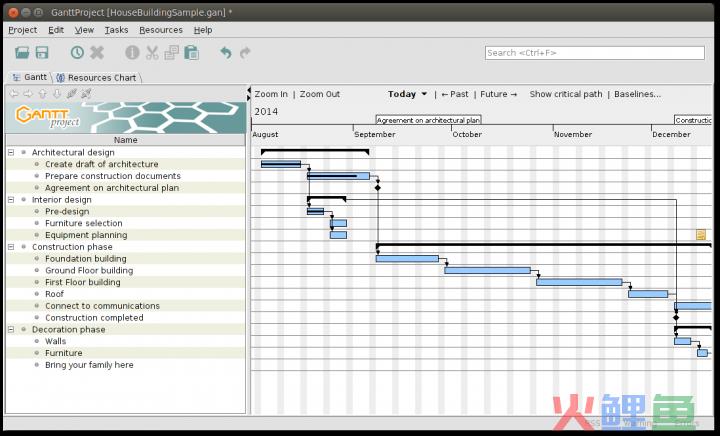Delete task with the X toolbar icon

click(97, 53)
